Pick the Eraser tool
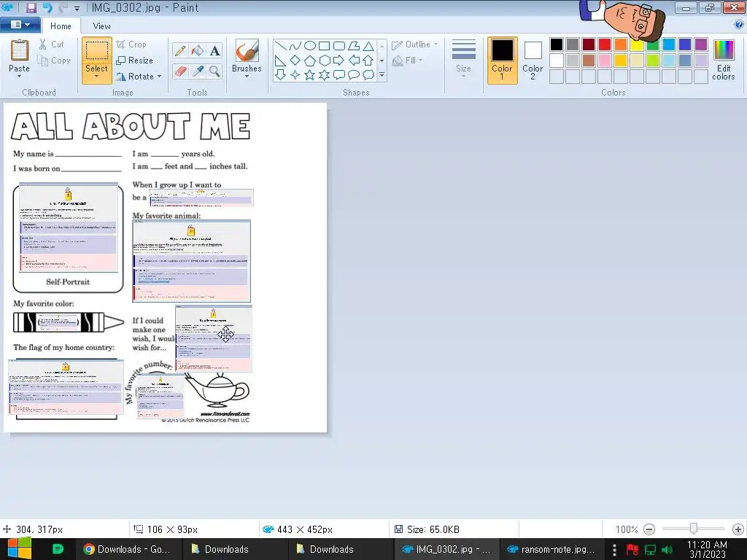 [180, 71]
